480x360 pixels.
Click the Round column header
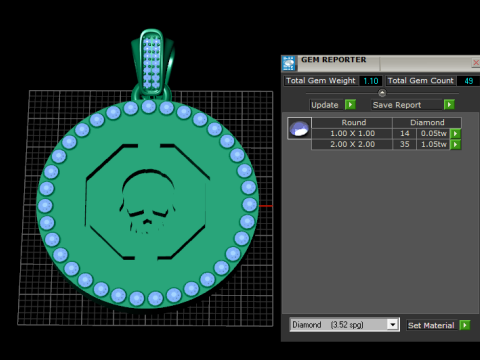352,123
